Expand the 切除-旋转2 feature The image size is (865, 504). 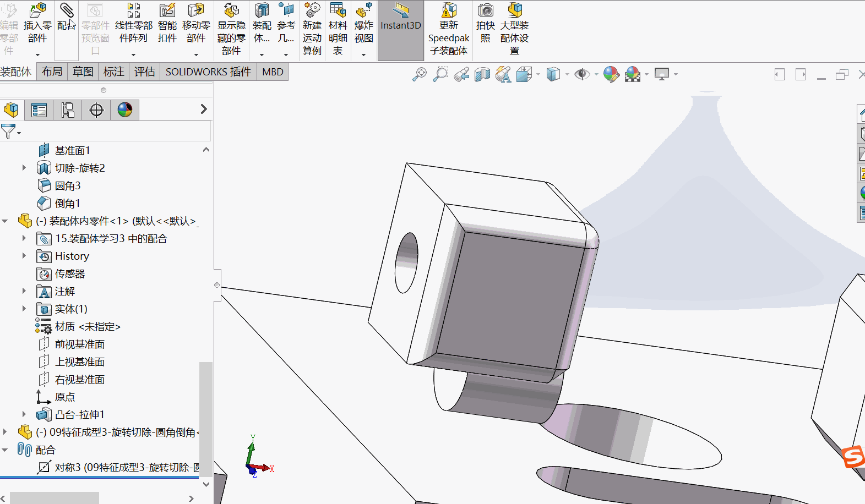click(x=24, y=168)
